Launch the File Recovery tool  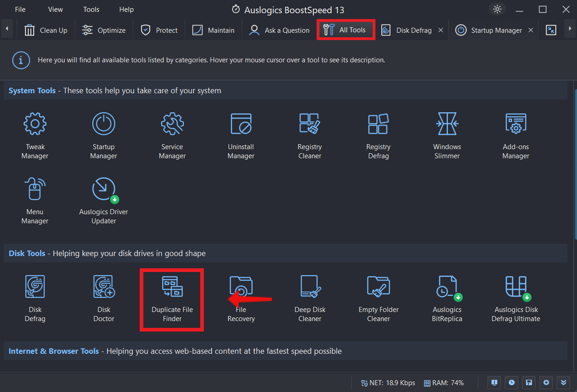[241, 299]
